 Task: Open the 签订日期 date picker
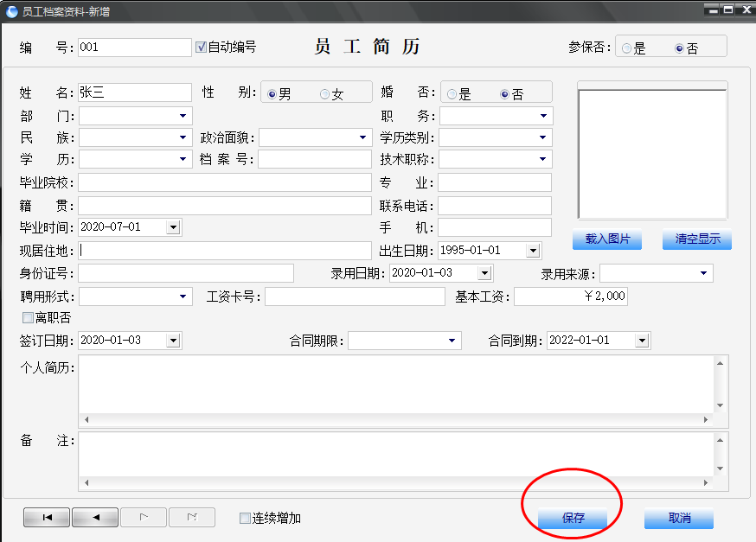(x=173, y=341)
